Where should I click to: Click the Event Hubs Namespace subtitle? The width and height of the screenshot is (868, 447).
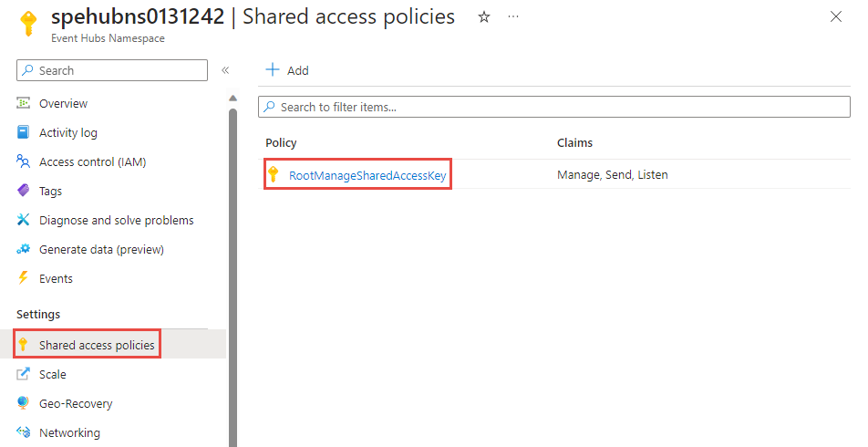(108, 38)
